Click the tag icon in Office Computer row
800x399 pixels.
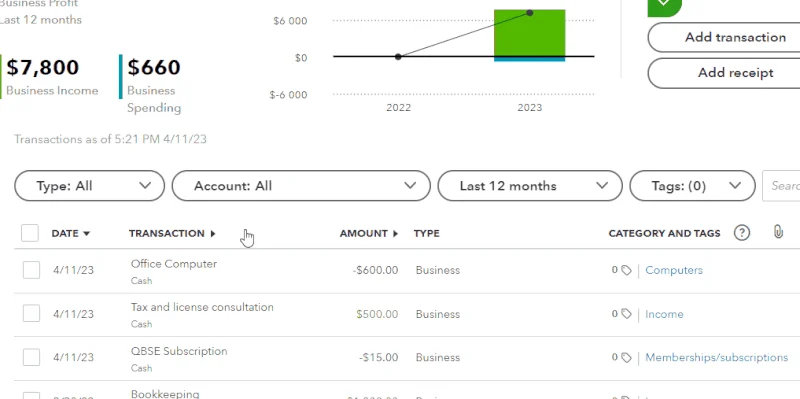point(626,270)
